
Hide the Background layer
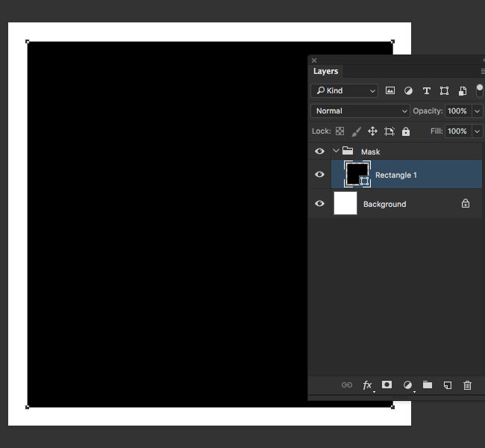pyautogui.click(x=319, y=203)
